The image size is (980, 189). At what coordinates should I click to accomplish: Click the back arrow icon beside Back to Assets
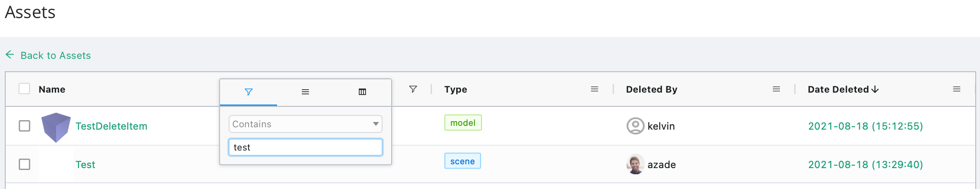pyautogui.click(x=10, y=55)
